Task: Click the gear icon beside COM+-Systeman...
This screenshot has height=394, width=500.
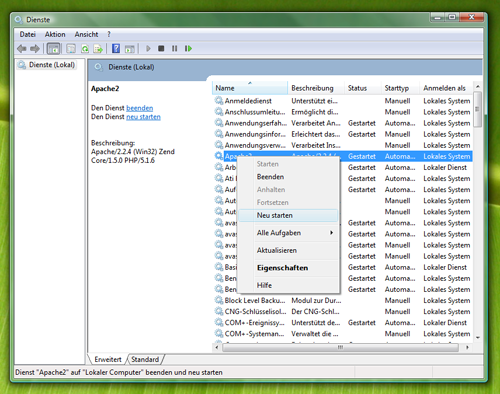Action: [219, 333]
